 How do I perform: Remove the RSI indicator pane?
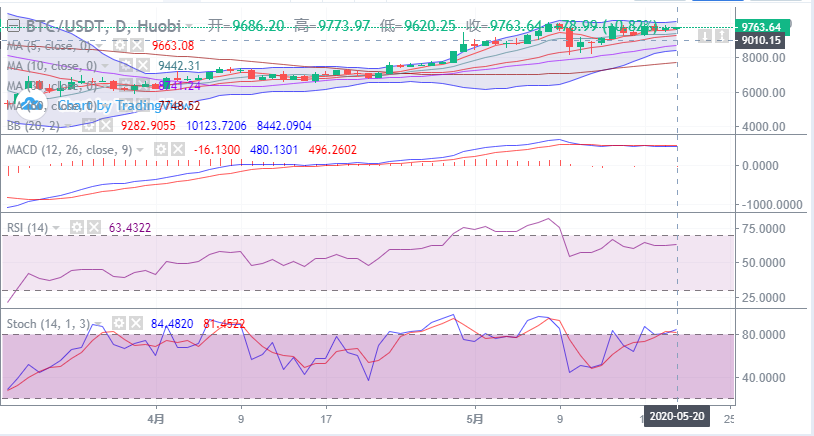(x=108, y=228)
